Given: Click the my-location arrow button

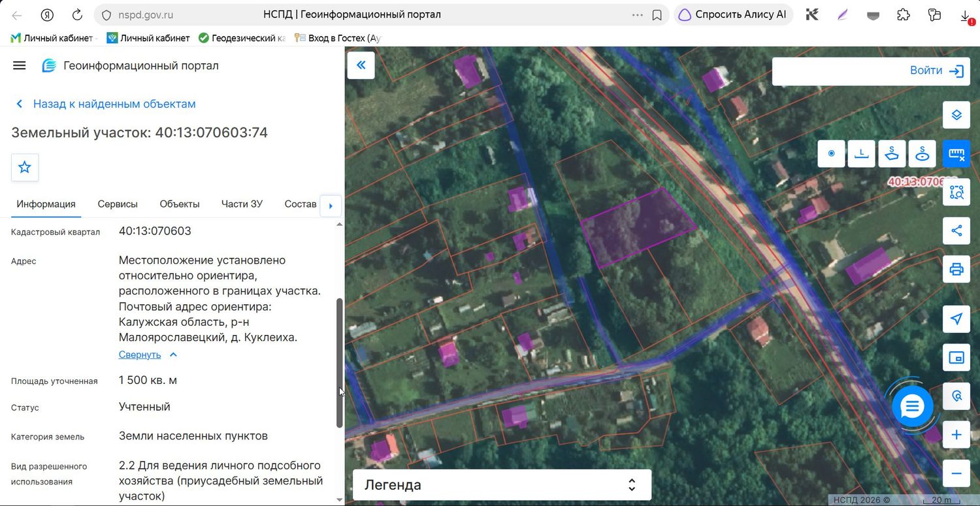Looking at the screenshot, I should tap(956, 319).
